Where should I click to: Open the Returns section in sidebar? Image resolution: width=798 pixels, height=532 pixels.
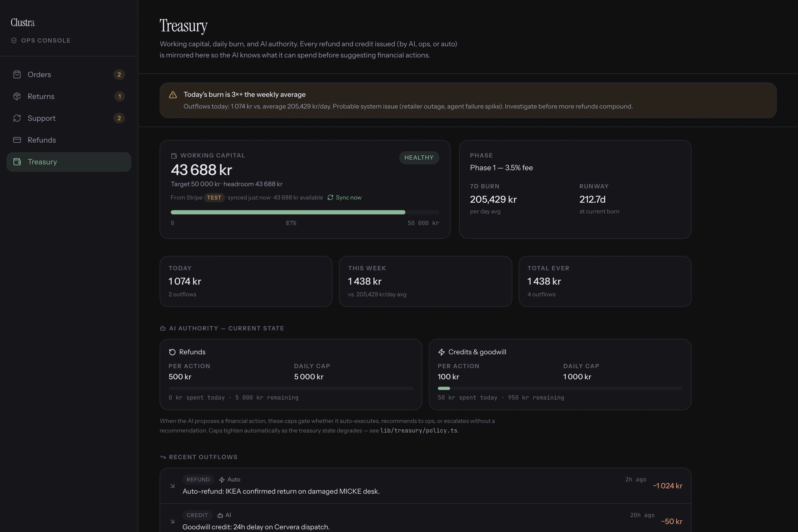click(69, 96)
